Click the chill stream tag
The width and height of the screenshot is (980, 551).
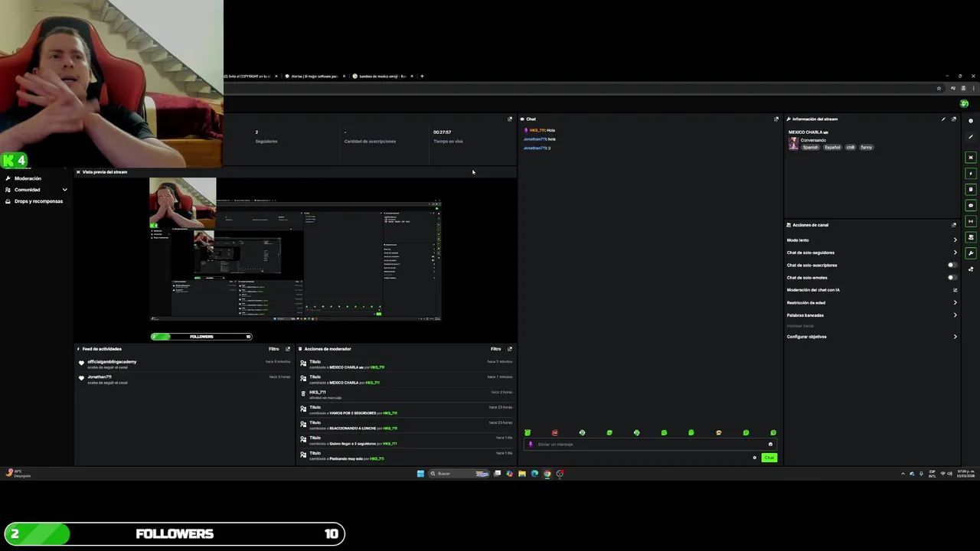(x=851, y=147)
